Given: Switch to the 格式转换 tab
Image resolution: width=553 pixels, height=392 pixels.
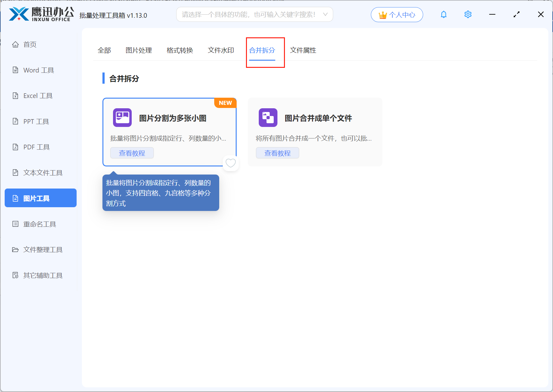Looking at the screenshot, I should pos(180,50).
